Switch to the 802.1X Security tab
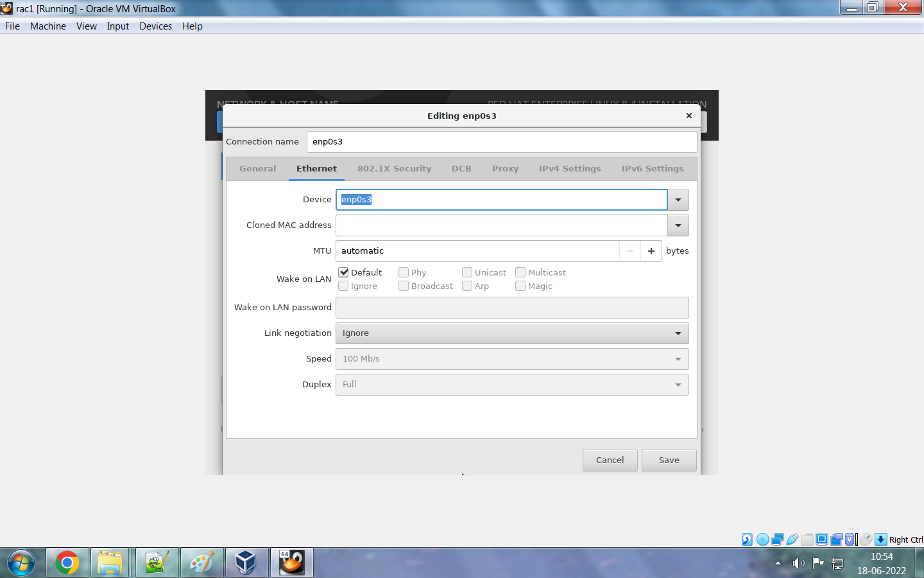Screen dimensions: 924x578 (394, 168)
